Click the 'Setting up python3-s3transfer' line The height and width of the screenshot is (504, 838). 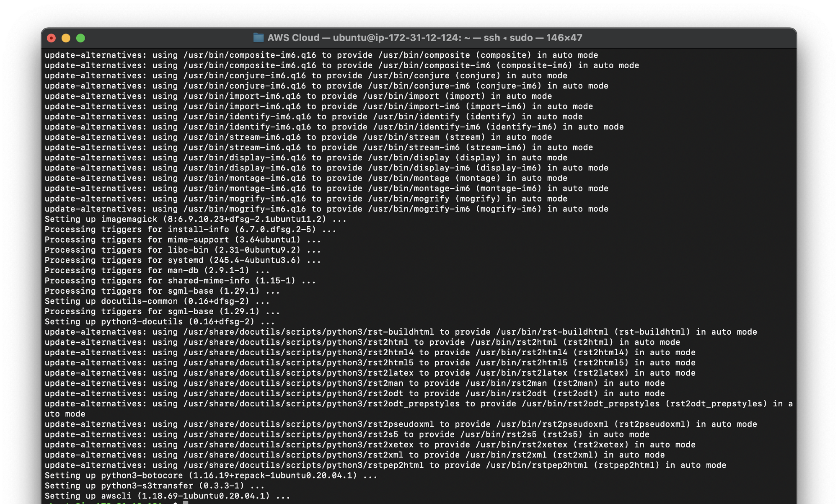click(x=154, y=486)
